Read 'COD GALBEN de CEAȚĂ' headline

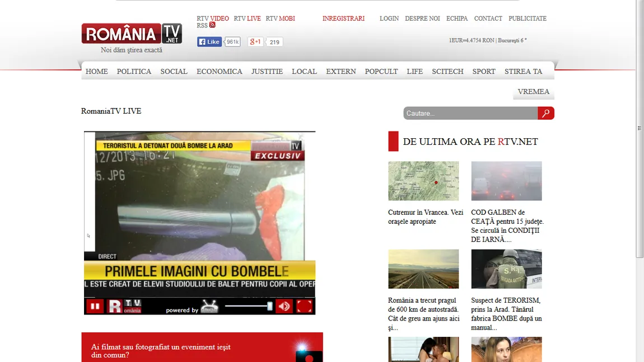507,225
